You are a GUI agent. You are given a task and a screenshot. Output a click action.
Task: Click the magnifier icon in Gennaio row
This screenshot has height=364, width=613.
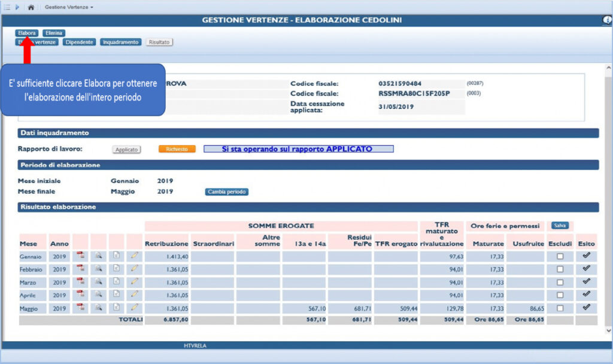(99, 256)
